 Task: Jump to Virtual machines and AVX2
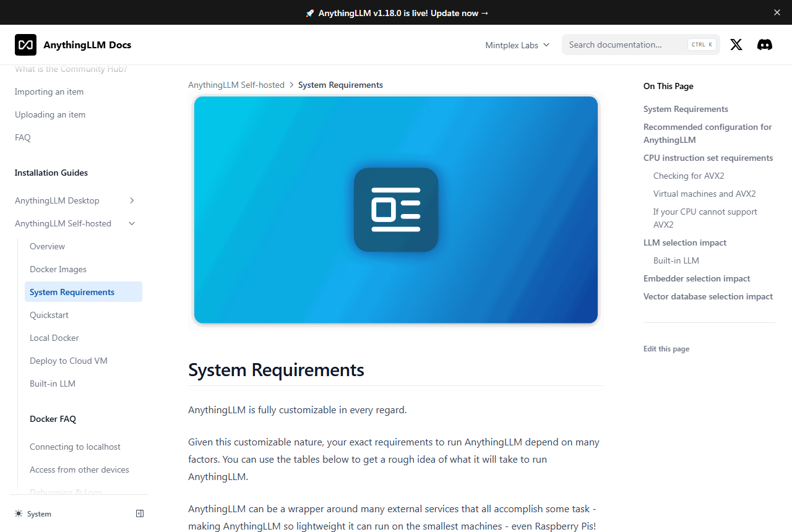(x=704, y=194)
